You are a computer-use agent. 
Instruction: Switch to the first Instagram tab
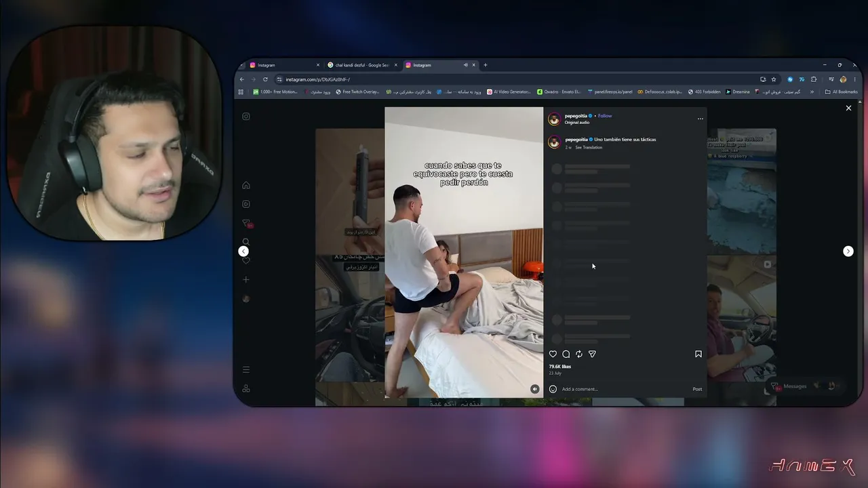tap(285, 65)
